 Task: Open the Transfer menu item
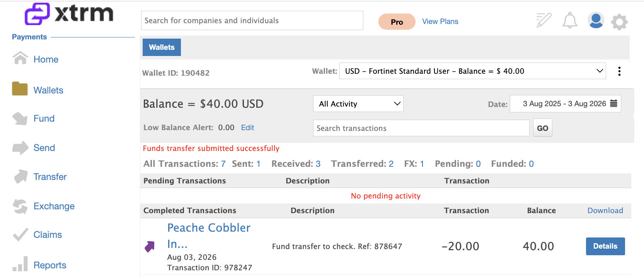click(50, 177)
